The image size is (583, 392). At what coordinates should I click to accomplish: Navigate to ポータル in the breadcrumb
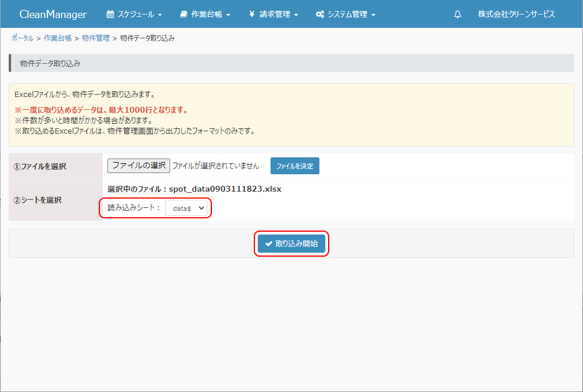pos(22,38)
